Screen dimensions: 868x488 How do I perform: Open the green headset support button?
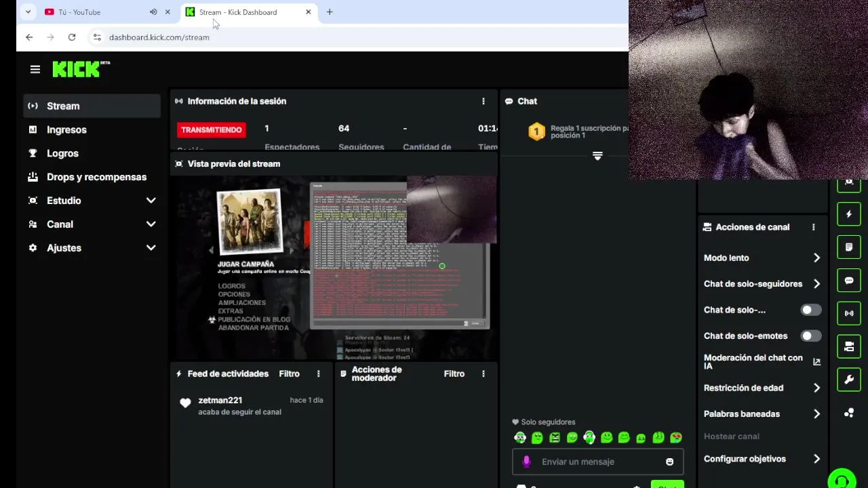842,480
